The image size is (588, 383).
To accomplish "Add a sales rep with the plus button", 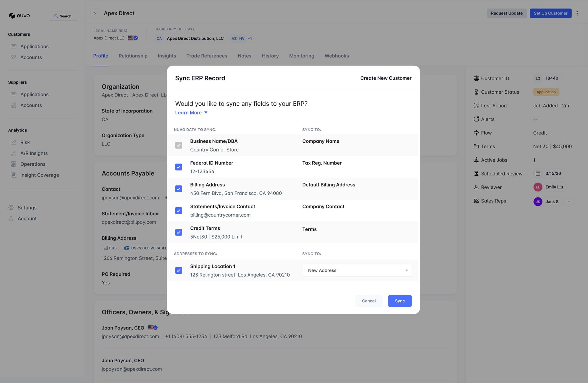I will [569, 202].
